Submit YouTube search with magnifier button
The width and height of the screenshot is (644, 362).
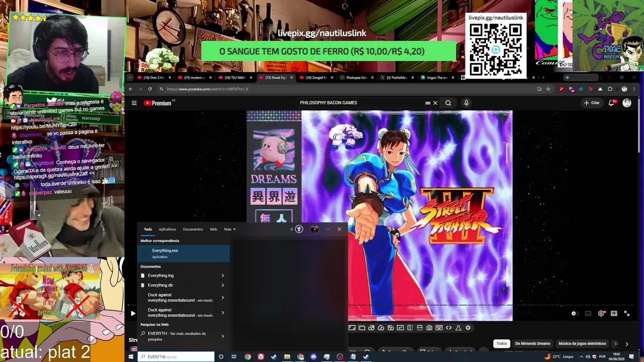[448, 103]
